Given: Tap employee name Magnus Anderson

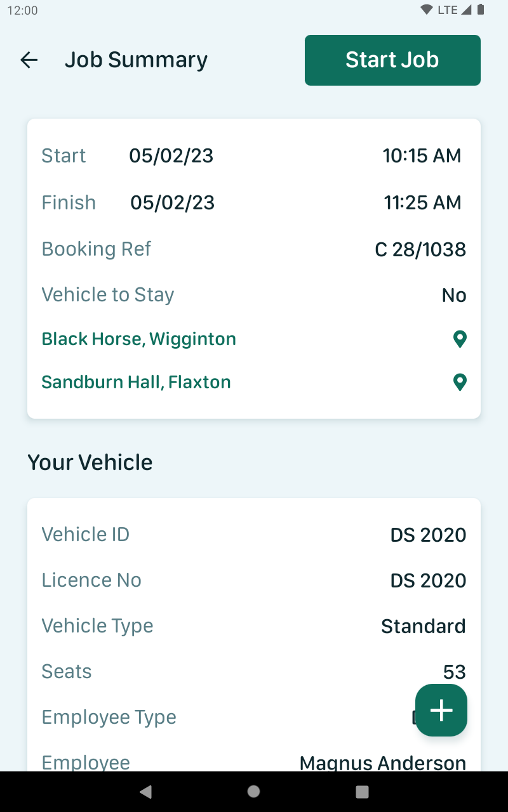Looking at the screenshot, I should tap(383, 763).
